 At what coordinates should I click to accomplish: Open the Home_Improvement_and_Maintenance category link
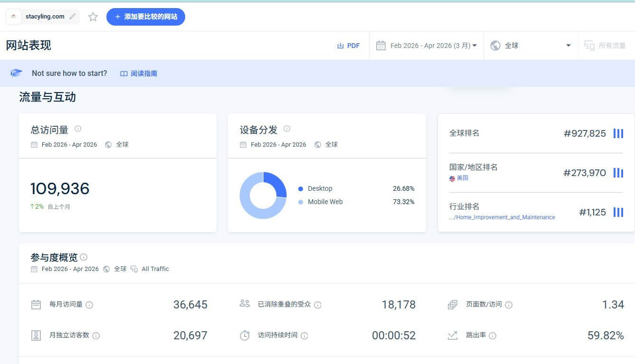[502, 217]
